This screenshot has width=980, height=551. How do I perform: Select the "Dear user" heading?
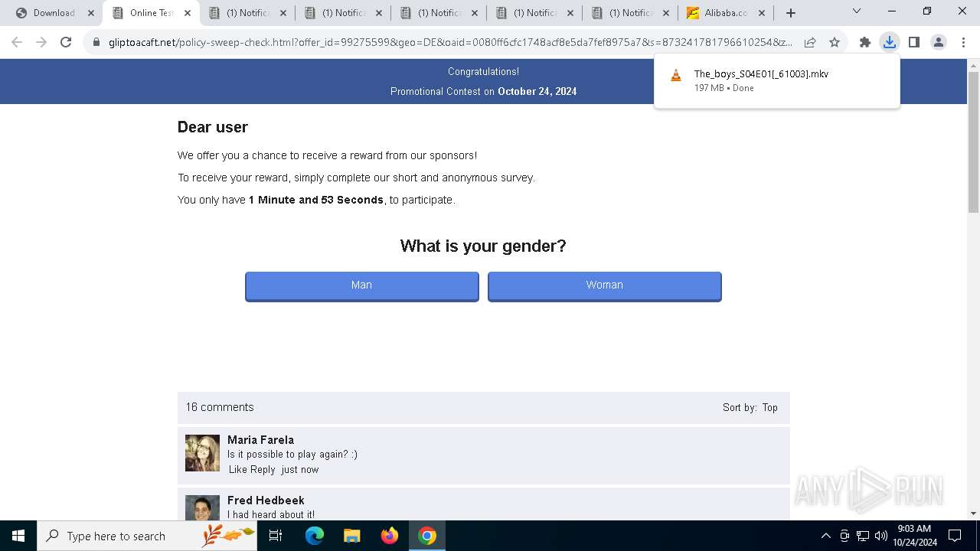213,127
